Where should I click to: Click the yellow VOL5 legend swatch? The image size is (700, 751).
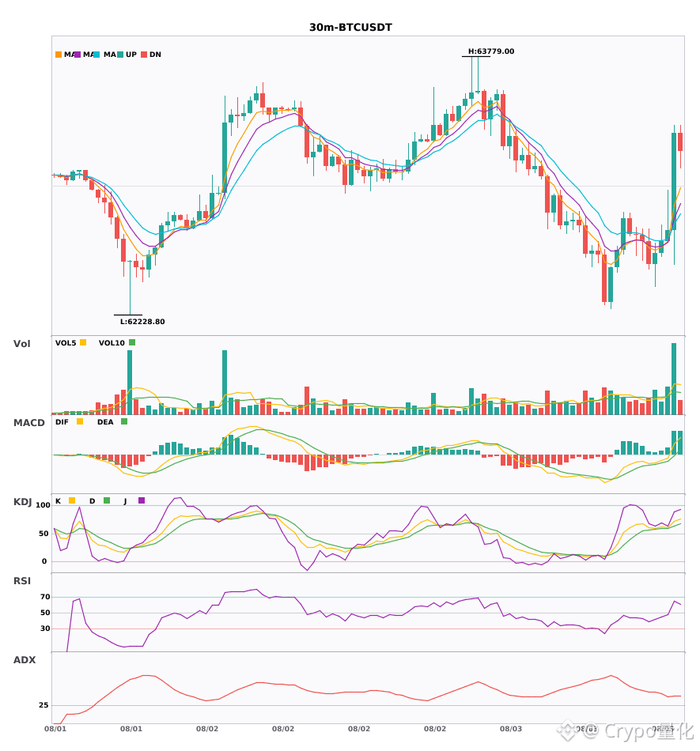tap(83, 342)
